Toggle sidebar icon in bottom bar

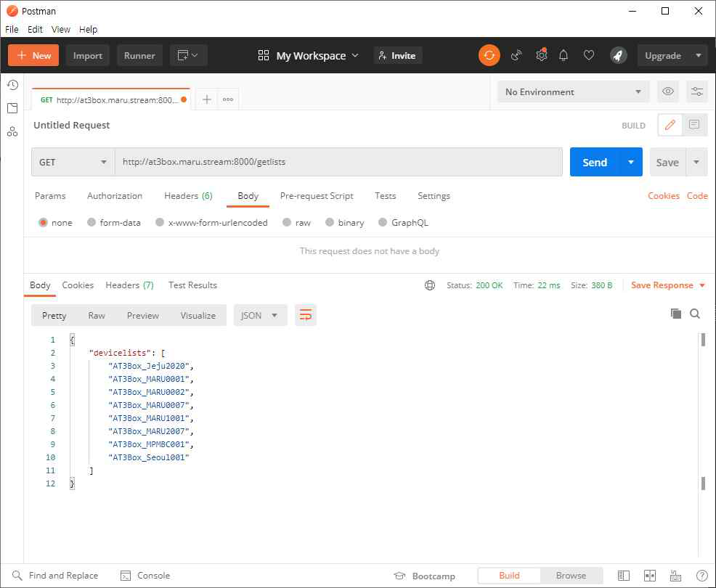click(624, 576)
